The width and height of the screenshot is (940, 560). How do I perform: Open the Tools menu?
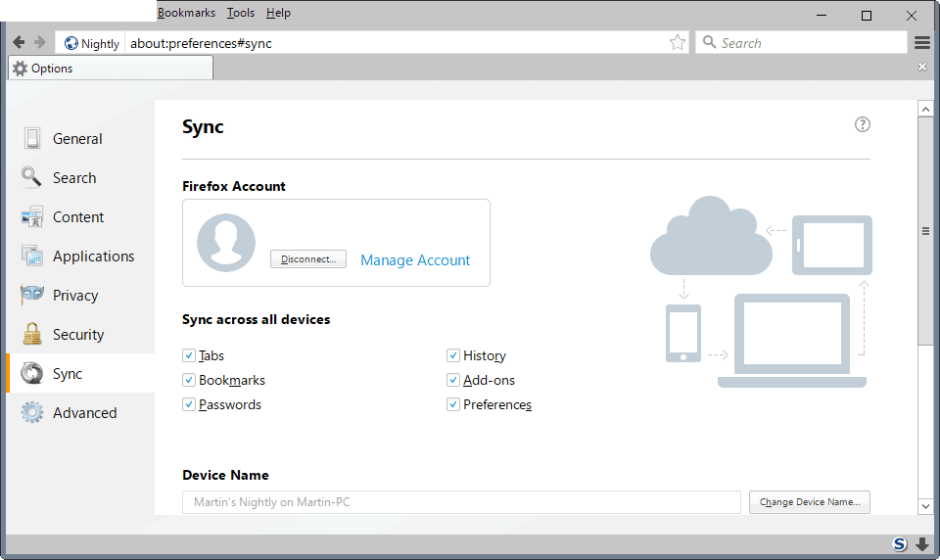click(x=241, y=13)
